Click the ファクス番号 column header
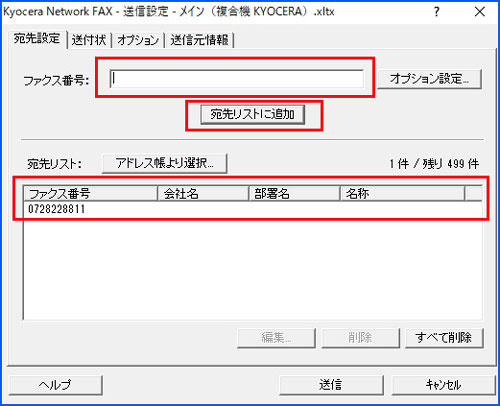This screenshot has width=500, height=406. [x=91, y=194]
